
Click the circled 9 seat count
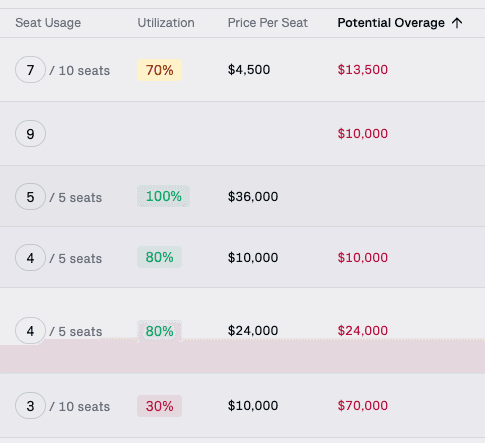pyautogui.click(x=30, y=134)
